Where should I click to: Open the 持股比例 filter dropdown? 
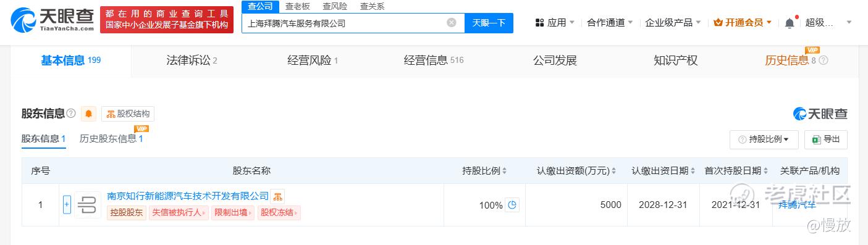click(x=764, y=139)
